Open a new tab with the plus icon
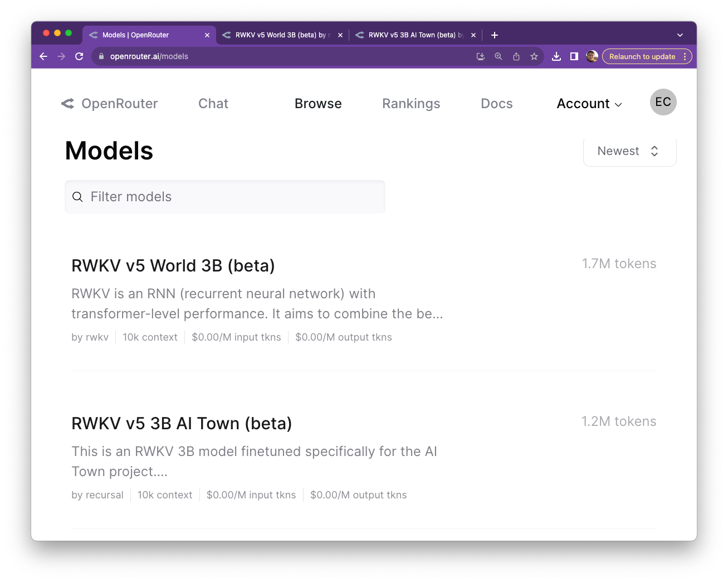The image size is (728, 582). (x=494, y=35)
